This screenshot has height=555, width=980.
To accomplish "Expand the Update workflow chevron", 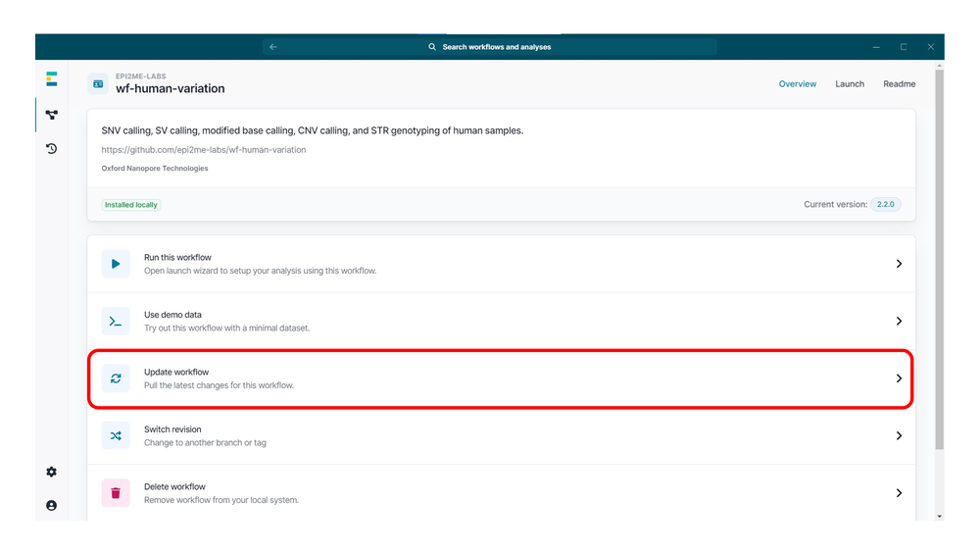I will 899,378.
